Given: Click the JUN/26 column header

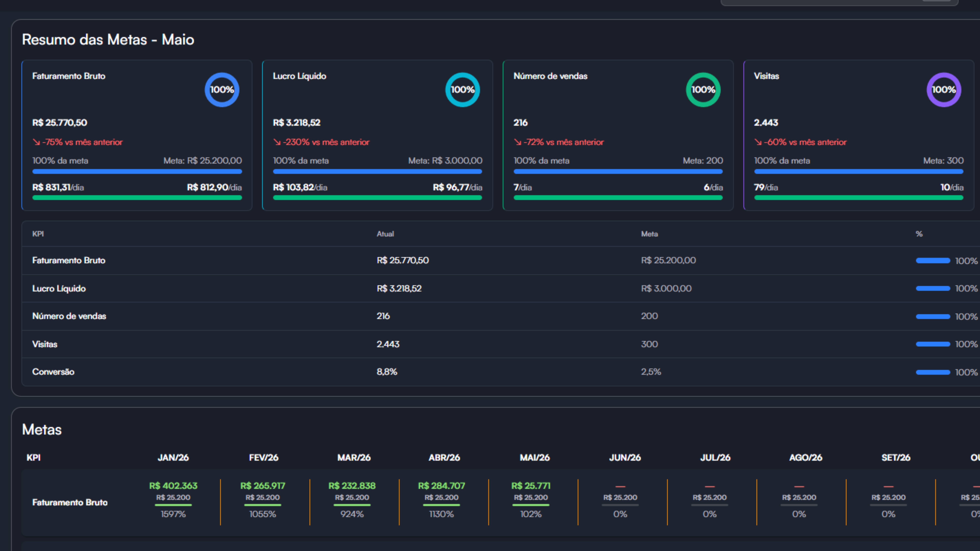Looking at the screenshot, I should tap(625, 458).
